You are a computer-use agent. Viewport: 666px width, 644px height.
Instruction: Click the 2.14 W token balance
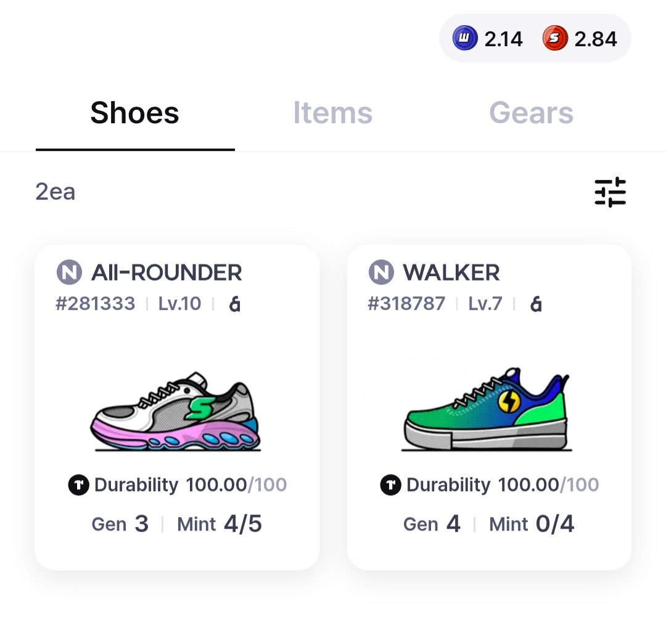503,39
